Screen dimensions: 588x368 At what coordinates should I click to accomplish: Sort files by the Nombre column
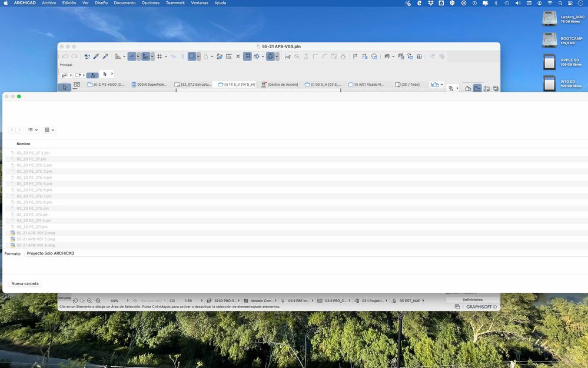[x=24, y=144]
